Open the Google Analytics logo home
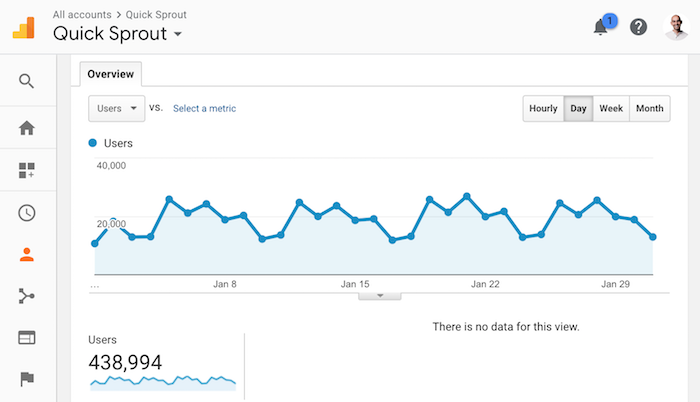This screenshot has width=700, height=402. click(x=24, y=28)
